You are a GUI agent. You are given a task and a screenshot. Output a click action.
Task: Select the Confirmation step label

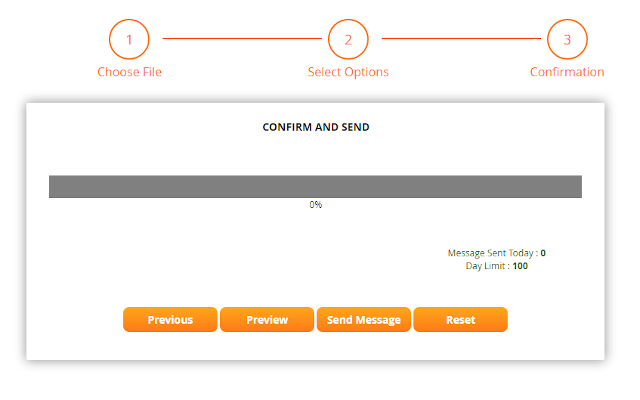coord(567,72)
